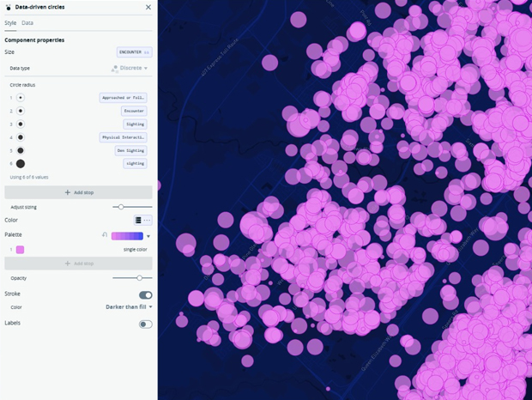Click the largest circle radius icon, stop 6

tap(21, 163)
